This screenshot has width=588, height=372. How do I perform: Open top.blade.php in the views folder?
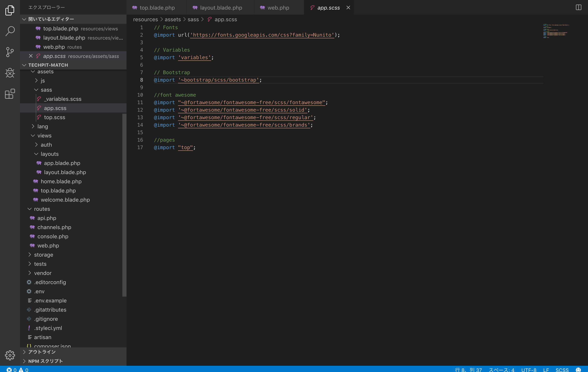point(73,191)
